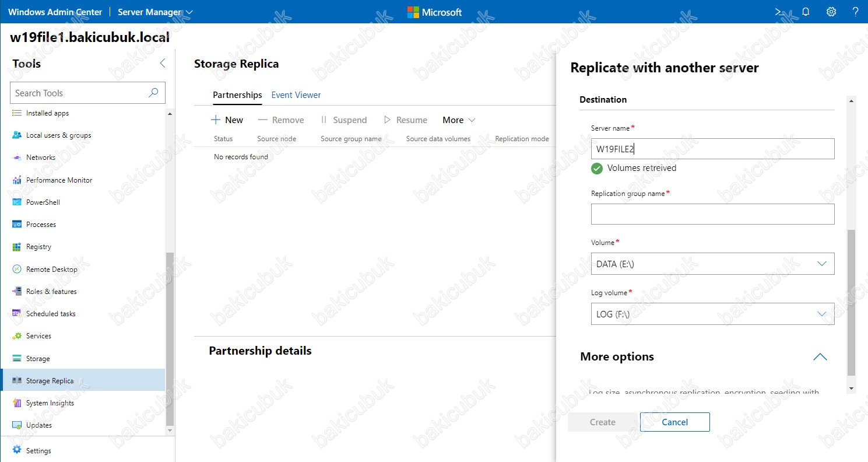Select the Partnerships tab
868x462 pixels.
(x=237, y=95)
